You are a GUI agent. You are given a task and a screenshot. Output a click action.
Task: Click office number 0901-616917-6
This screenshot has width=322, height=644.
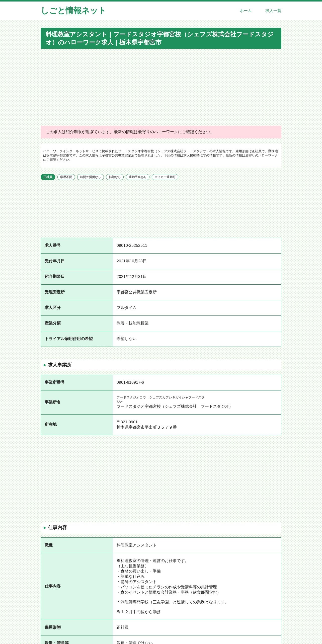point(130,382)
